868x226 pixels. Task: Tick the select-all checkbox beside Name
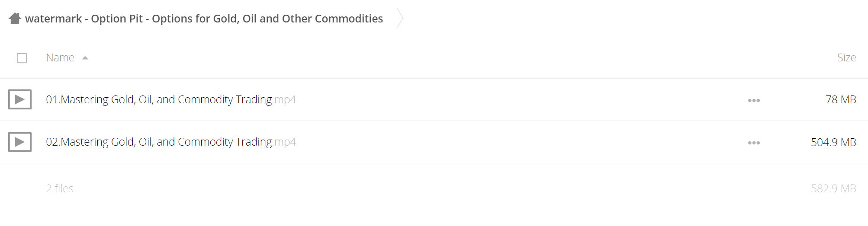point(22,58)
